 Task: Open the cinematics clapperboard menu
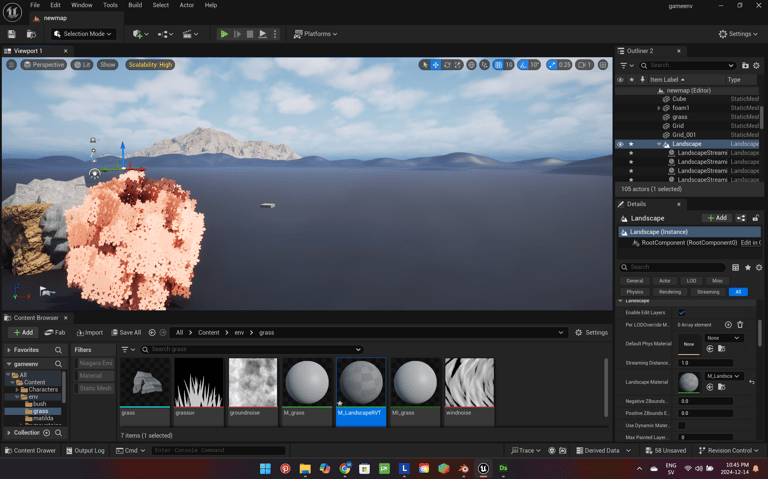click(188, 34)
